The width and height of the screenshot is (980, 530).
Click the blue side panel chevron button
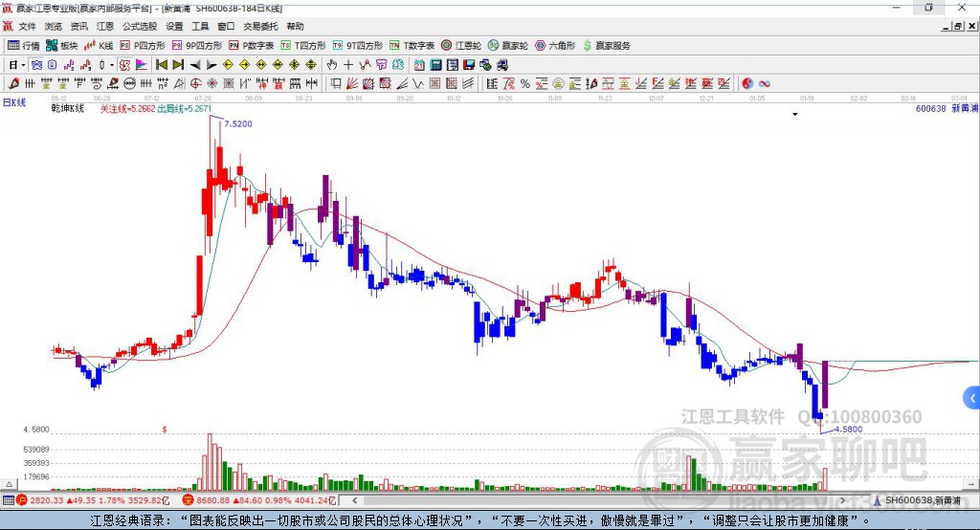(972, 398)
